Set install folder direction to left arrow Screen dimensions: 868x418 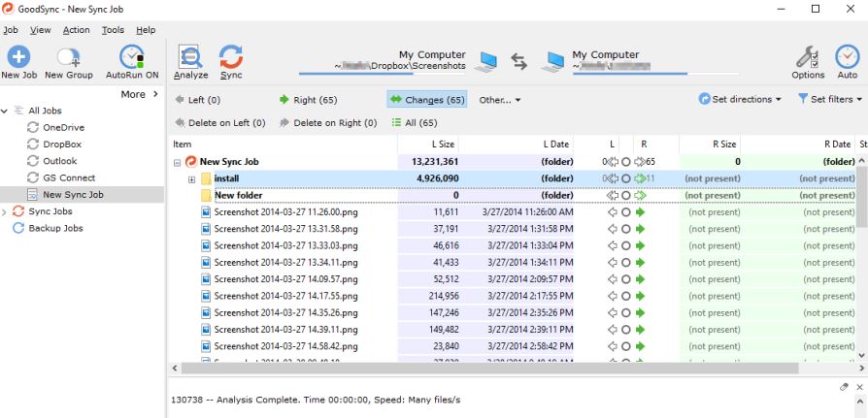pyautogui.click(x=613, y=178)
